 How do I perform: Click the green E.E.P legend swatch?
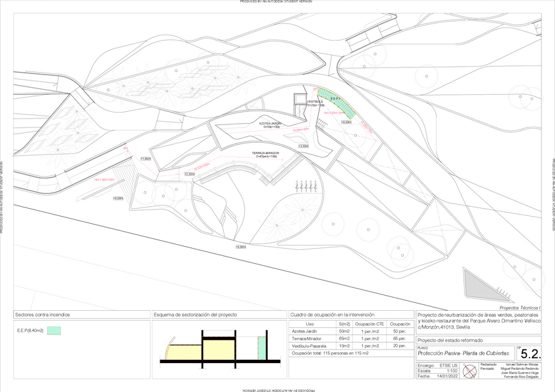[x=54, y=330]
